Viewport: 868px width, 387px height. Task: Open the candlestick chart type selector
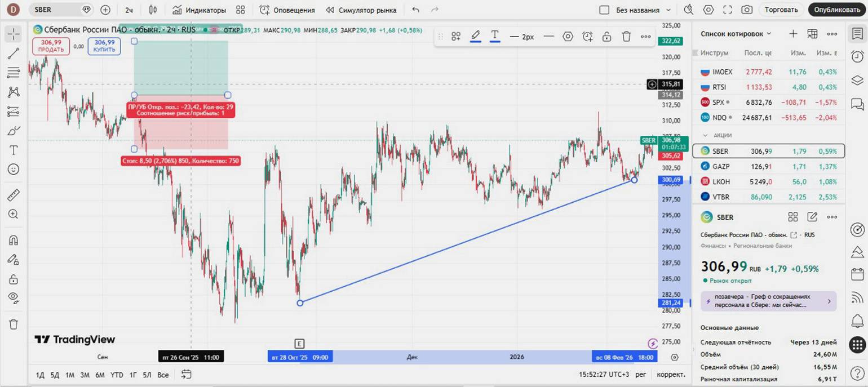(x=153, y=10)
